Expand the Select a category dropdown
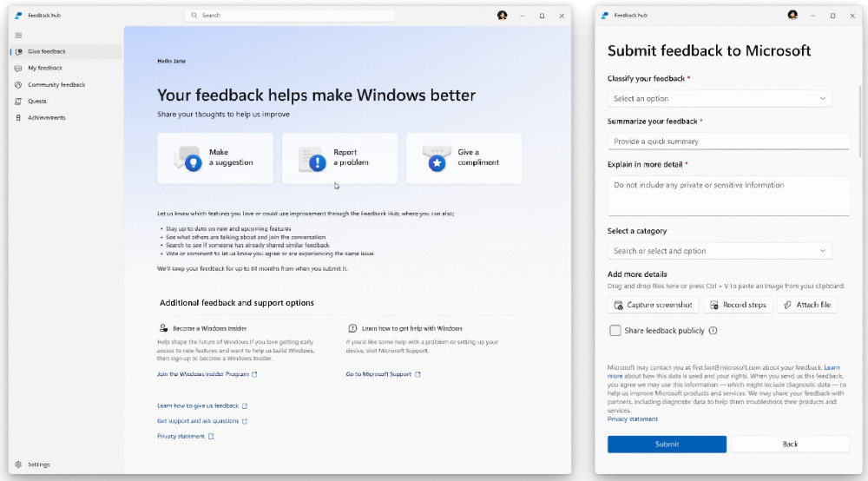This screenshot has width=868, height=481. coord(720,251)
